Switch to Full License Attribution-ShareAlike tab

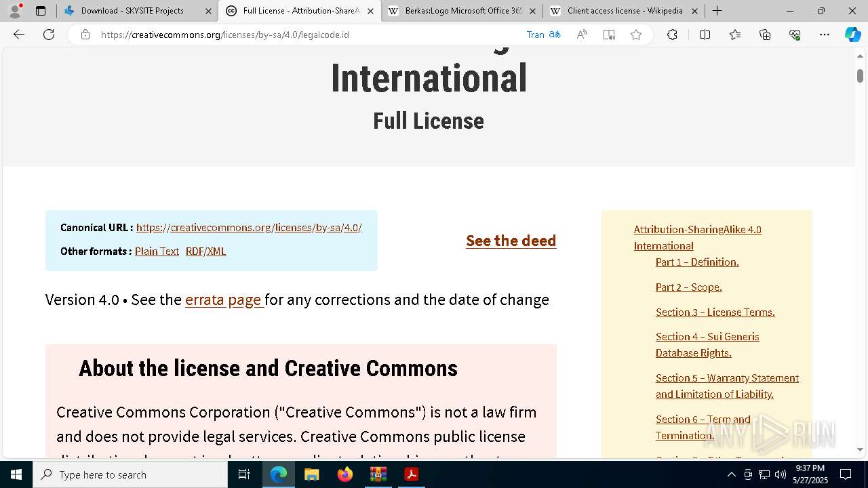[x=299, y=11]
